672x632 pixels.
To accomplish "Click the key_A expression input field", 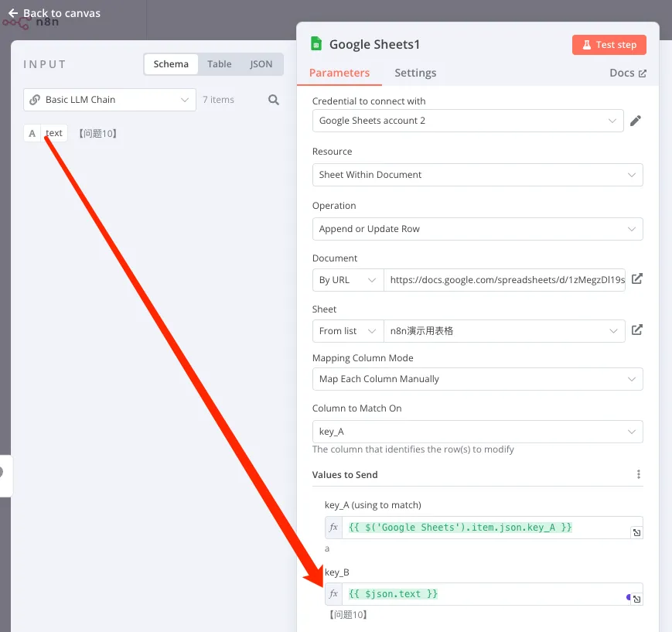I will [486, 528].
